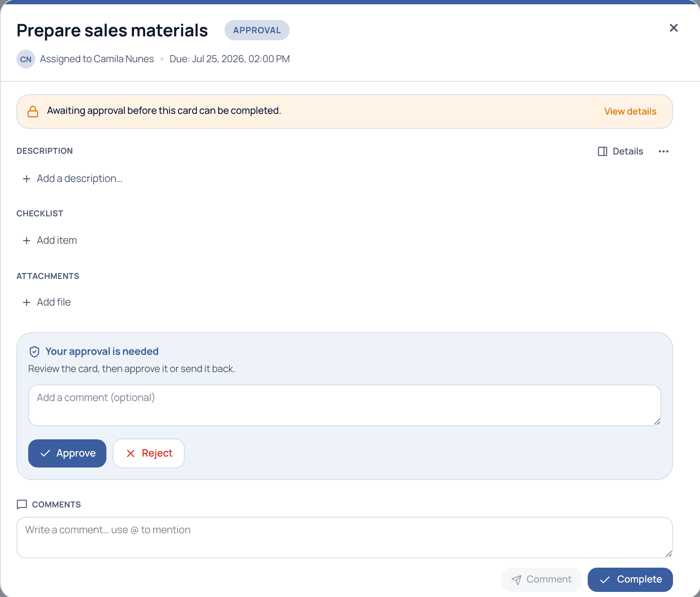Click the lock icon in approval banner

click(x=33, y=111)
